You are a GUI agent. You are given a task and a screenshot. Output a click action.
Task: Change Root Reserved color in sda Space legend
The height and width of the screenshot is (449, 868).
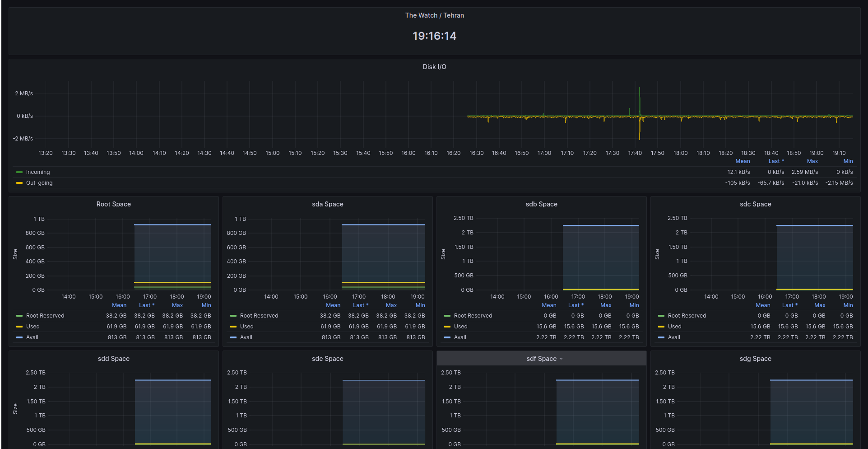click(x=233, y=316)
